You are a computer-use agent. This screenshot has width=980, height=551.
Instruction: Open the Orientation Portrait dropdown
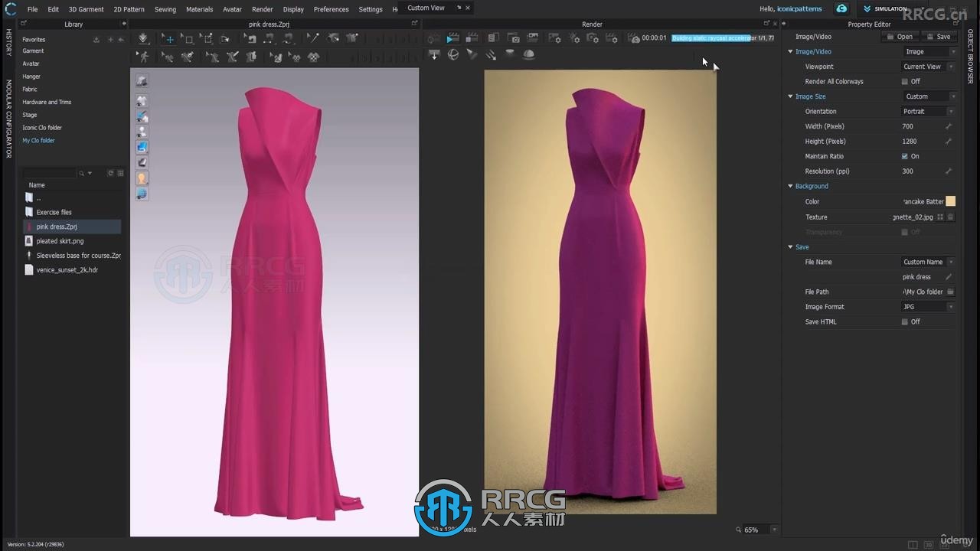point(929,112)
